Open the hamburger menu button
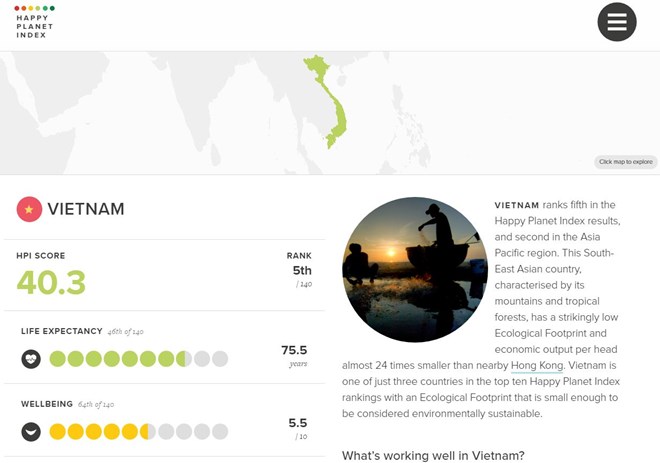660x463 pixels. 617,22
